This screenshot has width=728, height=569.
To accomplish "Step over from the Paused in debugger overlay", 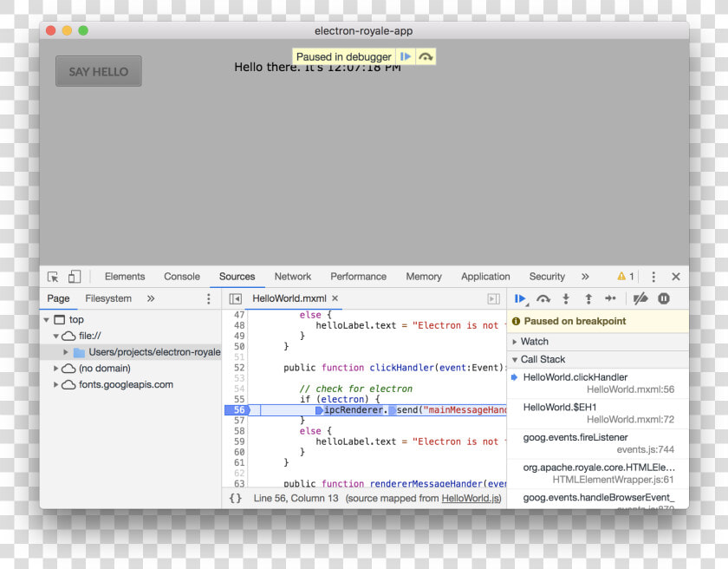I will click(426, 56).
